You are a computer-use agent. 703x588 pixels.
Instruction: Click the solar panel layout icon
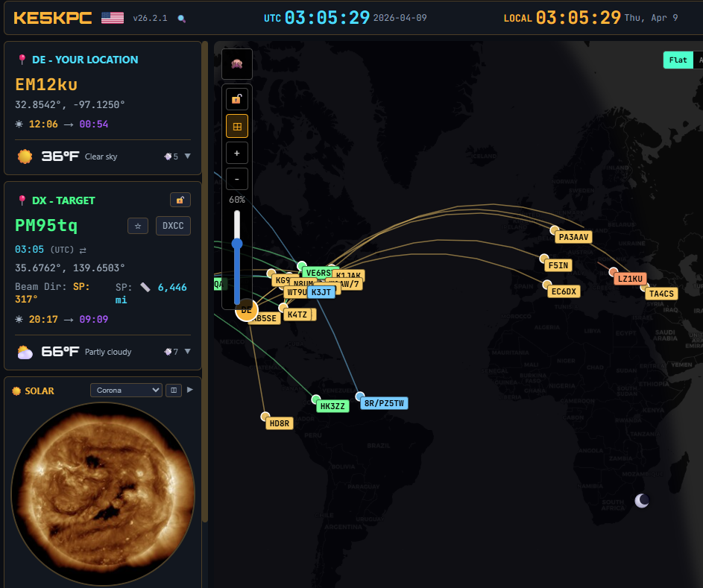click(x=173, y=390)
